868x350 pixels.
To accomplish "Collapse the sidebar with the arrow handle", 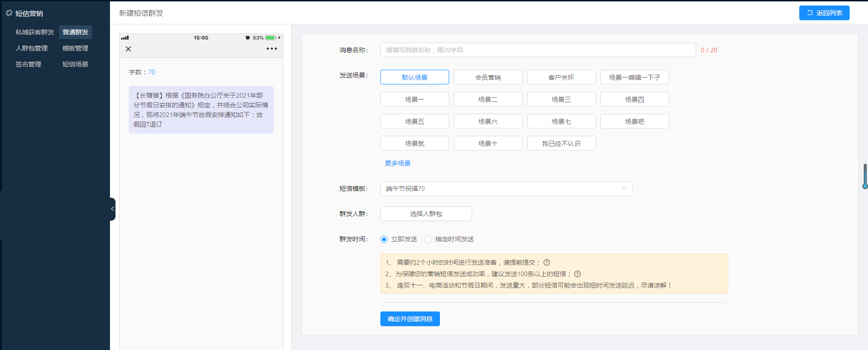I will tap(112, 209).
